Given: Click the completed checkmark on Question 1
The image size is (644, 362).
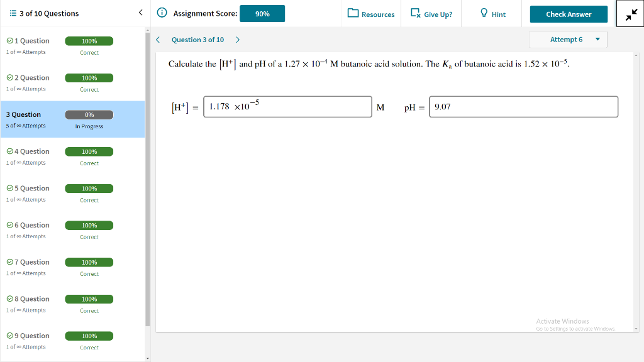Looking at the screenshot, I should pyautogui.click(x=8, y=40).
